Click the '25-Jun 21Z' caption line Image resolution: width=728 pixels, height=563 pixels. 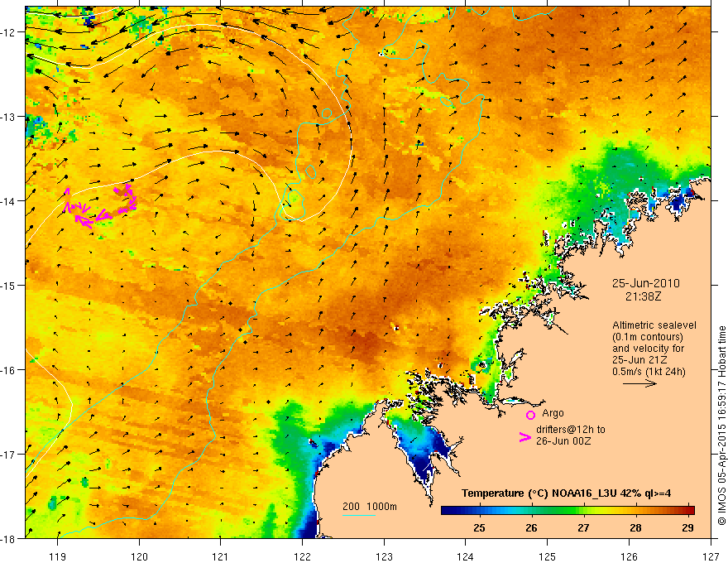(639, 359)
